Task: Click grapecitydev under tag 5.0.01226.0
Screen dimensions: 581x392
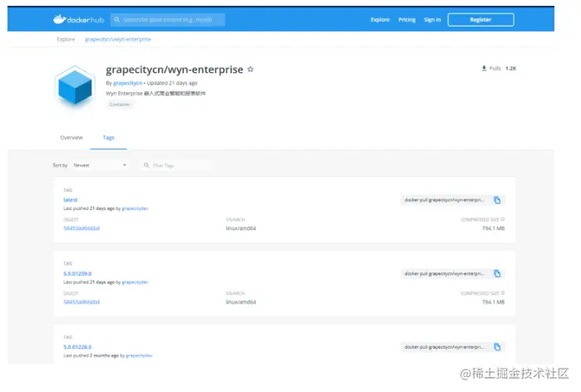Action: click(x=139, y=355)
